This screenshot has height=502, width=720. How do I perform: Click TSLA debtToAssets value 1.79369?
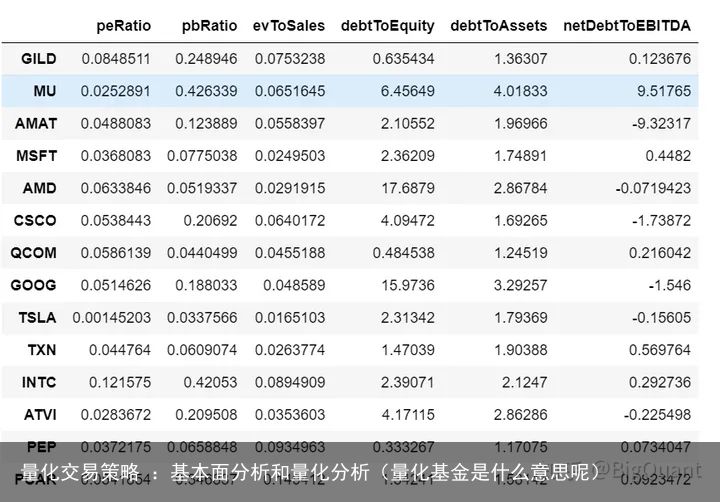point(521,317)
